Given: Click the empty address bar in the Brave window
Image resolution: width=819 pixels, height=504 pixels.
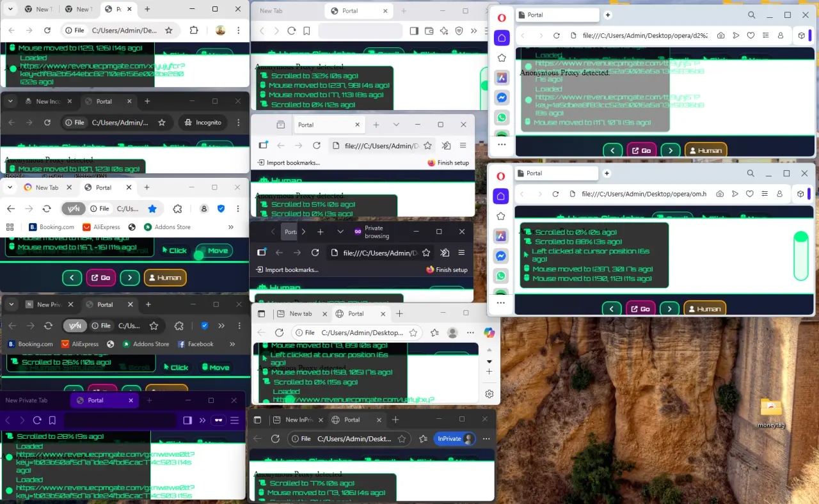Looking at the screenshot, I should point(360,31).
